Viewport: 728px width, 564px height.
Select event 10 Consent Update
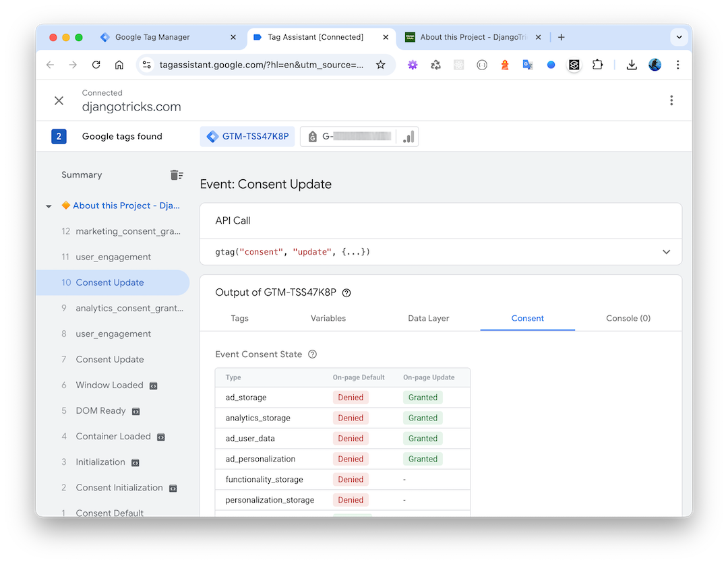click(x=113, y=283)
